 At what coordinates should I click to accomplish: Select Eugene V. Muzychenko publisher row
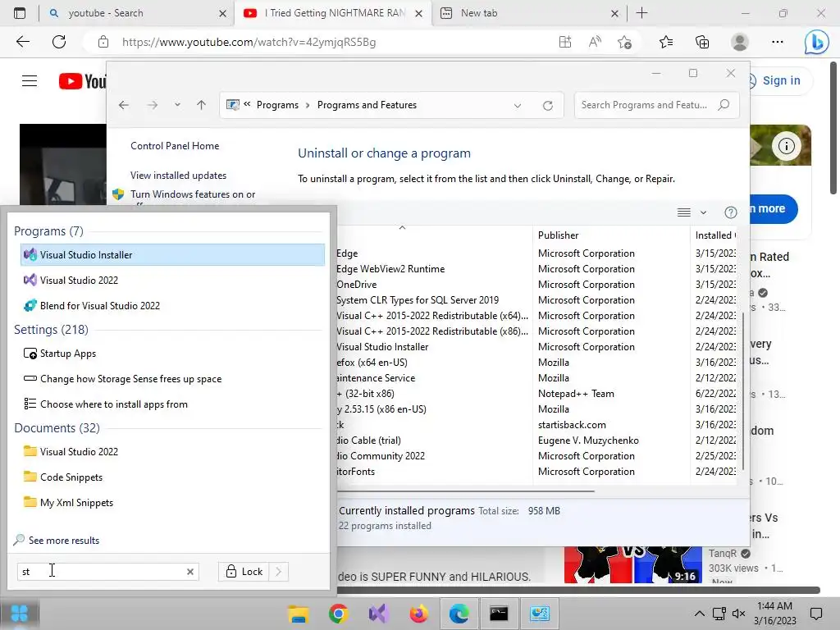click(x=536, y=441)
